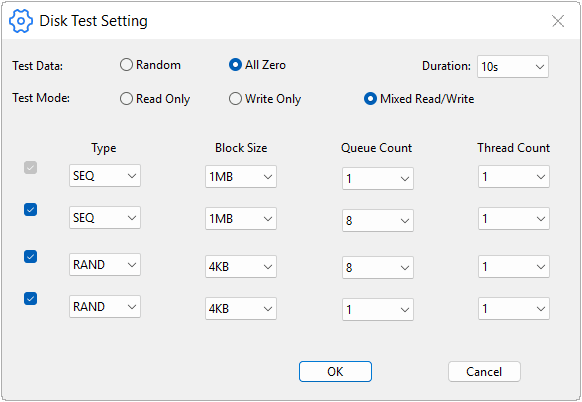Confirm settings with the OK button
Image resolution: width=582 pixels, height=402 pixels.
(x=335, y=372)
